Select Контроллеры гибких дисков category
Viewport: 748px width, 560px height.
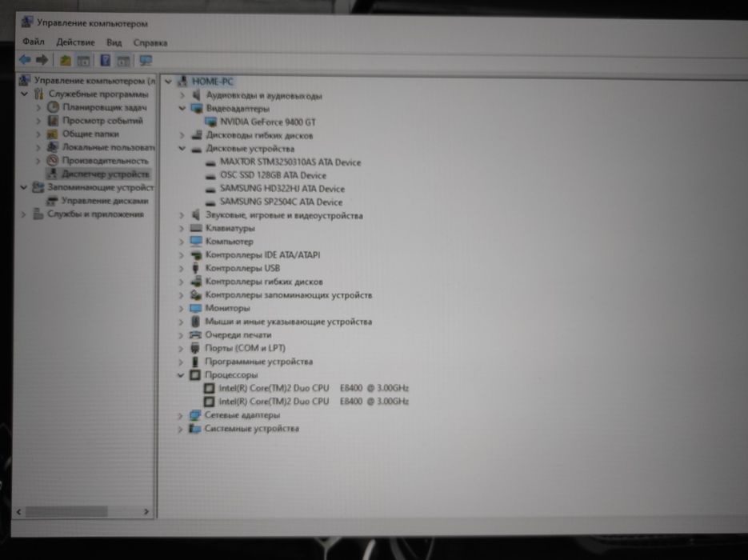(x=264, y=282)
